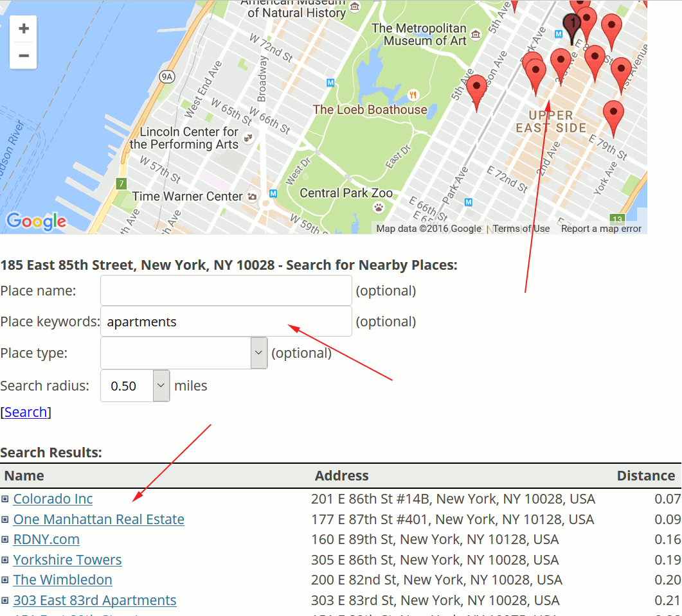Click the Metropolitan Museum of Art icon

(x=476, y=34)
